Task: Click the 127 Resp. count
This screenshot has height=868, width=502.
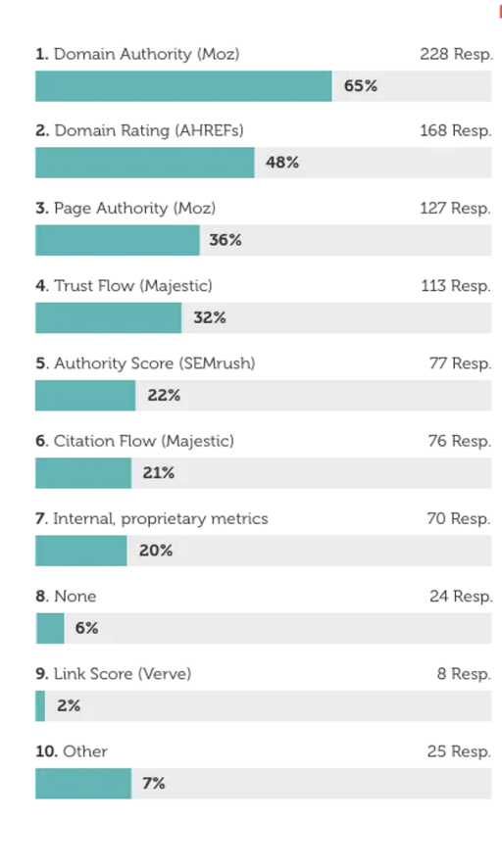Action: [456, 208]
